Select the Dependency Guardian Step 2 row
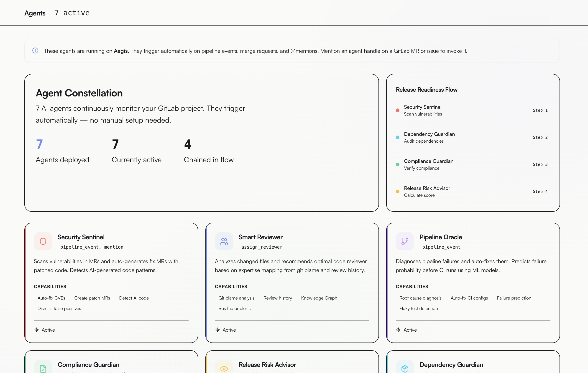Screen dimensions: 588x373 pyautogui.click(x=429, y=137)
